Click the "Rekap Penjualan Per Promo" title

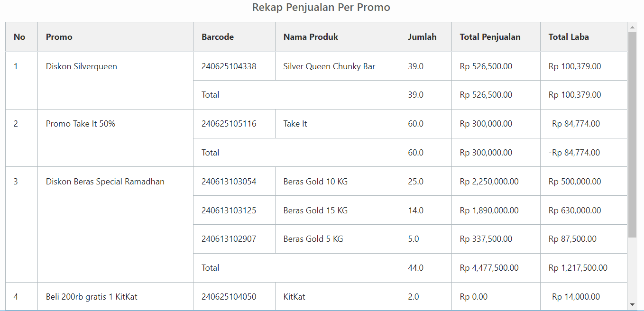[x=321, y=8]
